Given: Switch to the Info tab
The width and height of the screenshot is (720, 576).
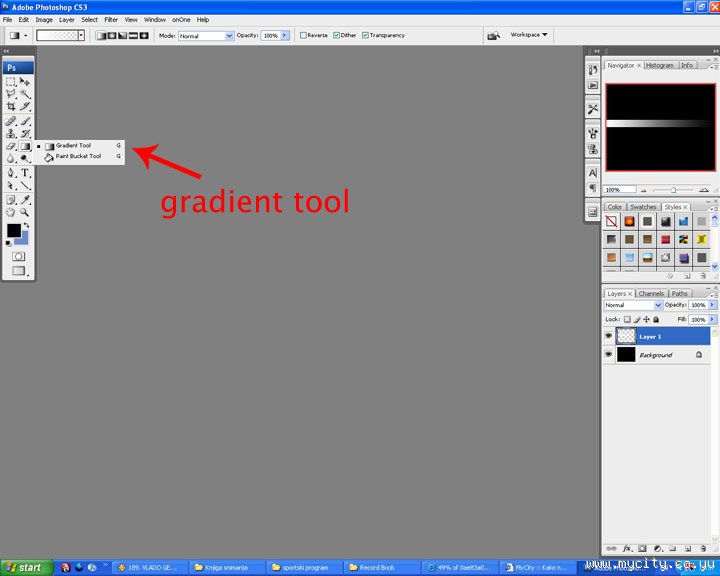Looking at the screenshot, I should point(687,66).
